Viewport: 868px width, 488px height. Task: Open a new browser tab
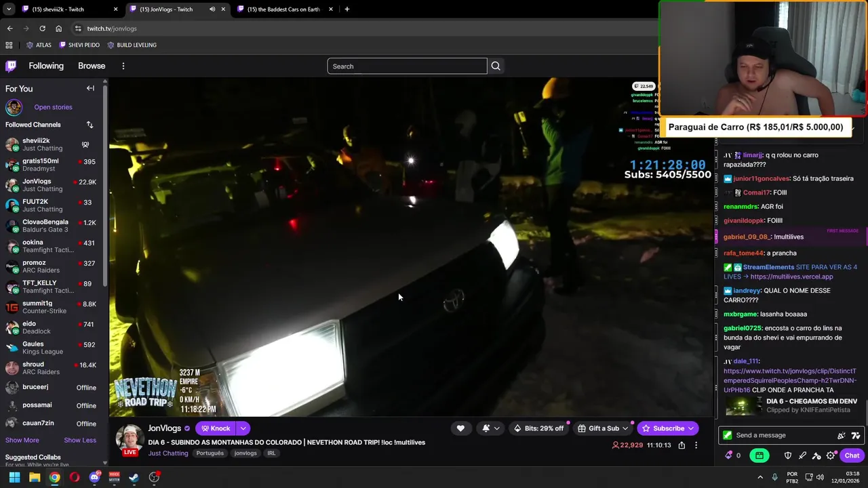[x=347, y=9]
